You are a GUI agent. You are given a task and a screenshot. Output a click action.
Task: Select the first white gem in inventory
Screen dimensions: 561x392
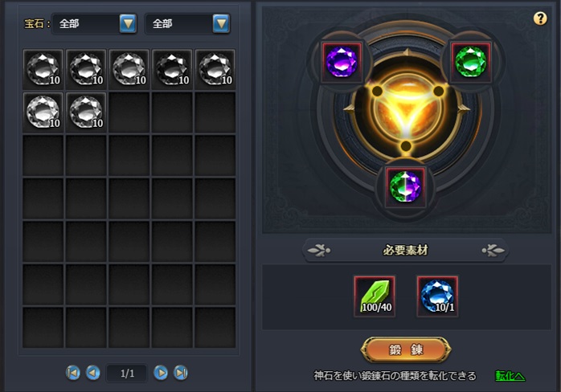(43, 69)
